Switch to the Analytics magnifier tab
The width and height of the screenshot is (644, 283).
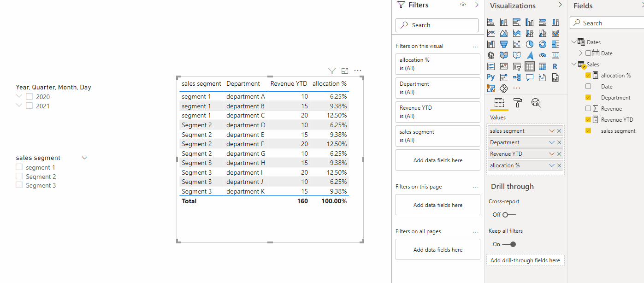pyautogui.click(x=536, y=103)
